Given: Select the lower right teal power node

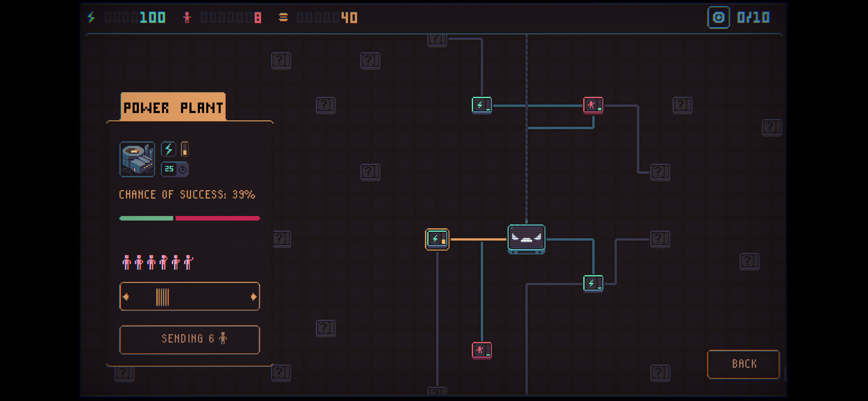Looking at the screenshot, I should (593, 283).
